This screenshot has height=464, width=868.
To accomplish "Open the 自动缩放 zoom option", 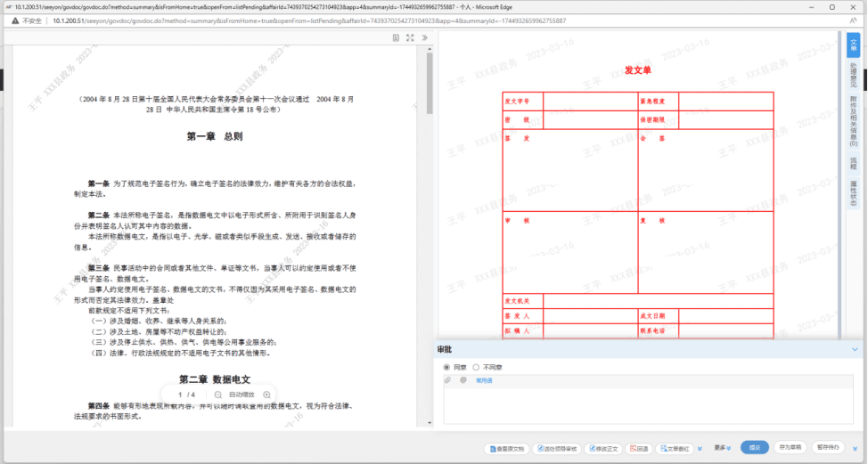I will 242,395.
